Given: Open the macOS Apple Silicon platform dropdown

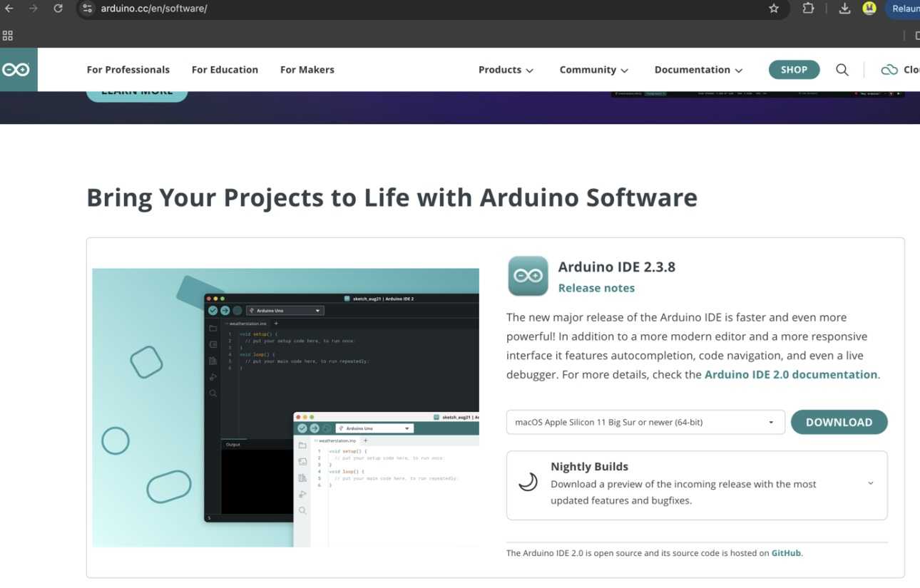Looking at the screenshot, I should click(x=645, y=422).
